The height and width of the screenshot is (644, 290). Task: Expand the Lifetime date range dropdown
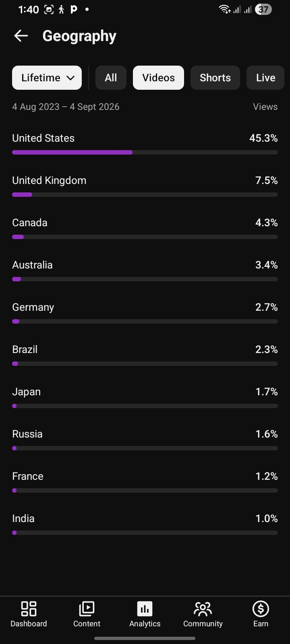pyautogui.click(x=47, y=78)
